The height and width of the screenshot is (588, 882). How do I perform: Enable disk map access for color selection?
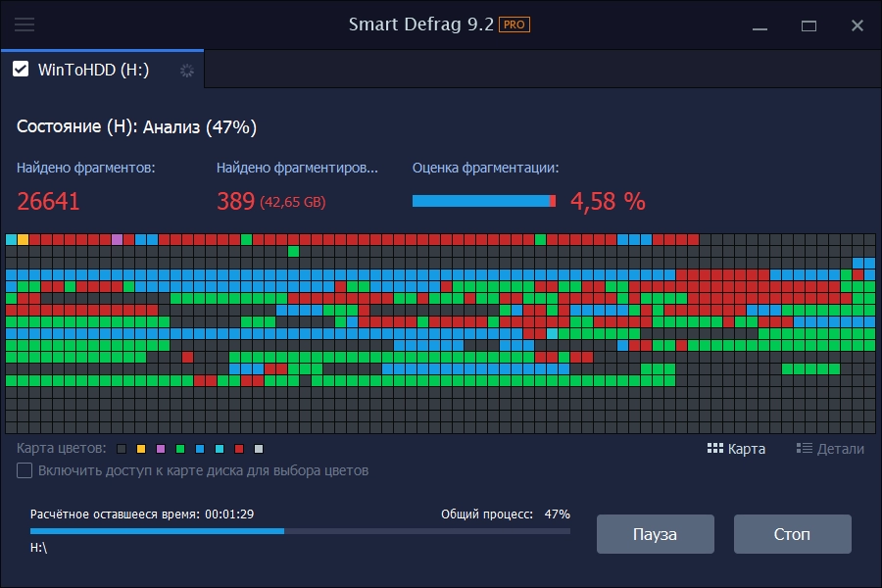[24, 470]
